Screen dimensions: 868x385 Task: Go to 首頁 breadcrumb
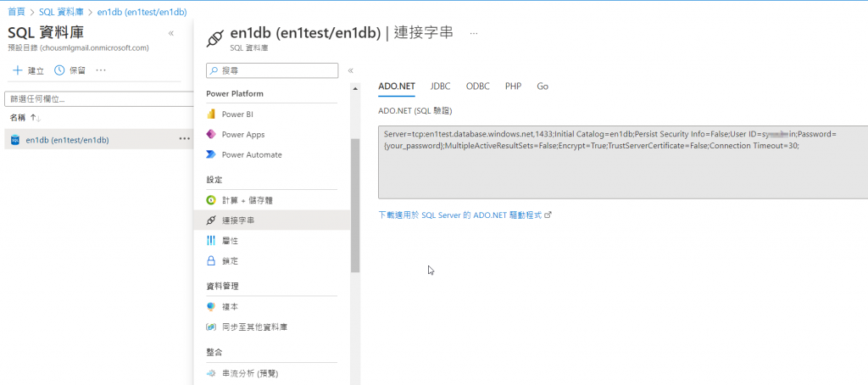(16, 12)
